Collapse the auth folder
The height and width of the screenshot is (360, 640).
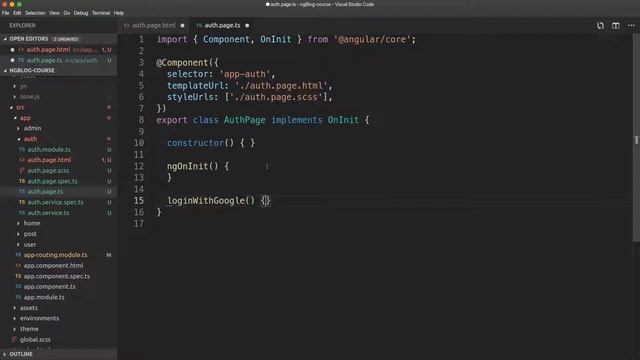[58, 139]
